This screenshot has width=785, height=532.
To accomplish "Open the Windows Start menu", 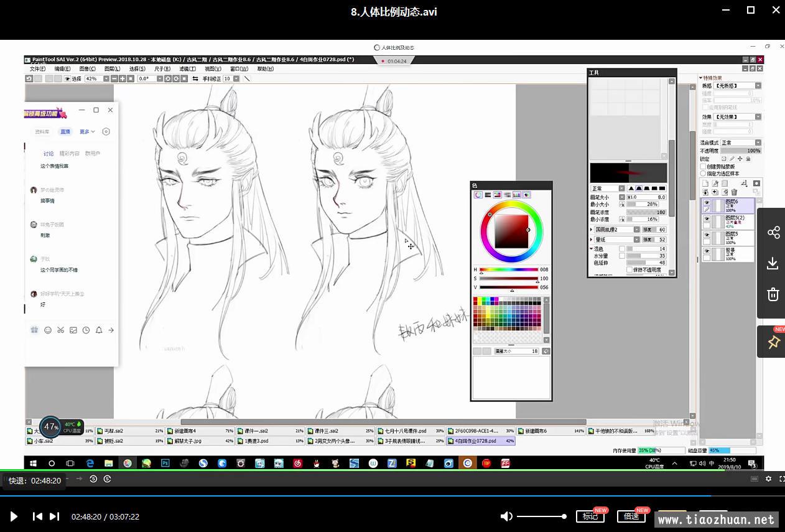I will pos(33,464).
